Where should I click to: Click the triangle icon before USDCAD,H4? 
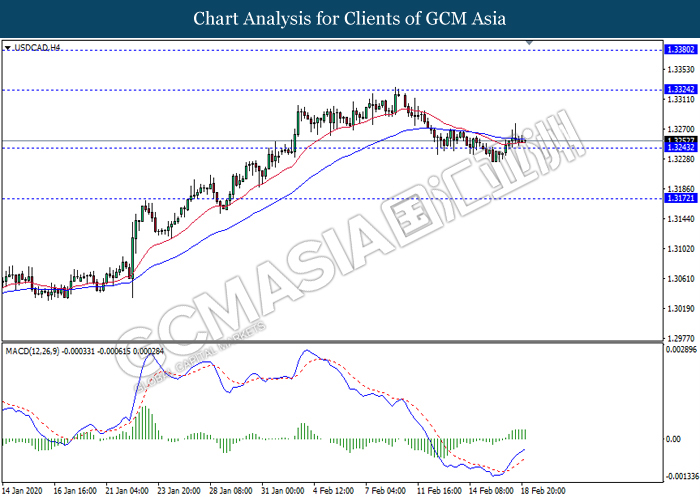point(8,47)
